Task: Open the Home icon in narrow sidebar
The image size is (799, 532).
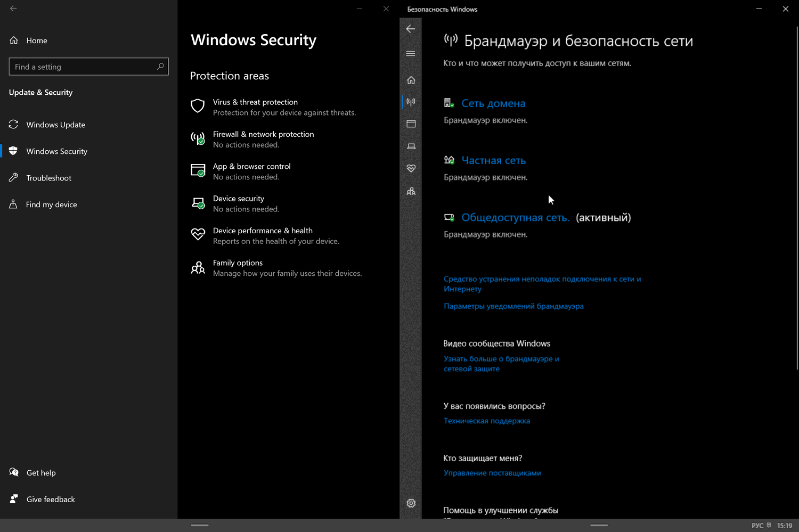Action: click(411, 80)
